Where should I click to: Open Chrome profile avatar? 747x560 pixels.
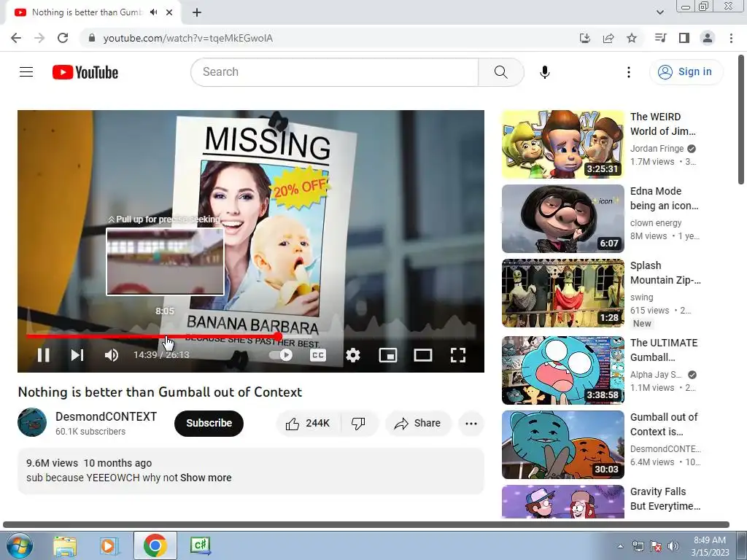(708, 38)
